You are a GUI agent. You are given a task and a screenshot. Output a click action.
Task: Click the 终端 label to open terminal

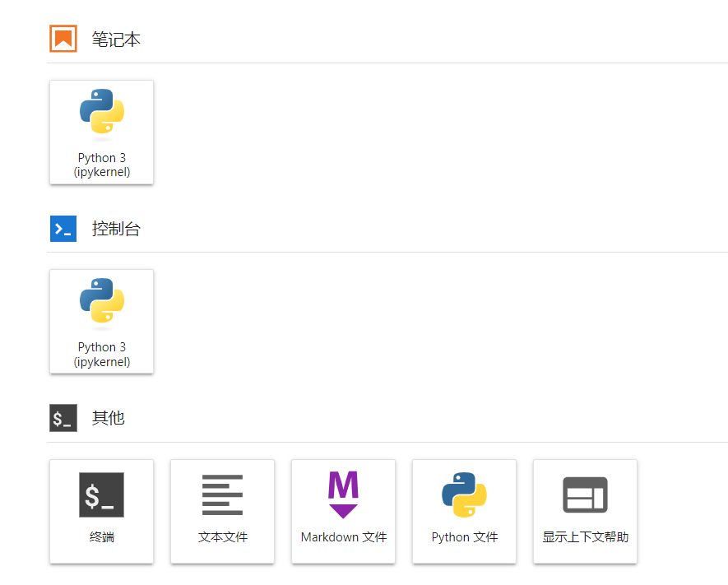[102, 537]
